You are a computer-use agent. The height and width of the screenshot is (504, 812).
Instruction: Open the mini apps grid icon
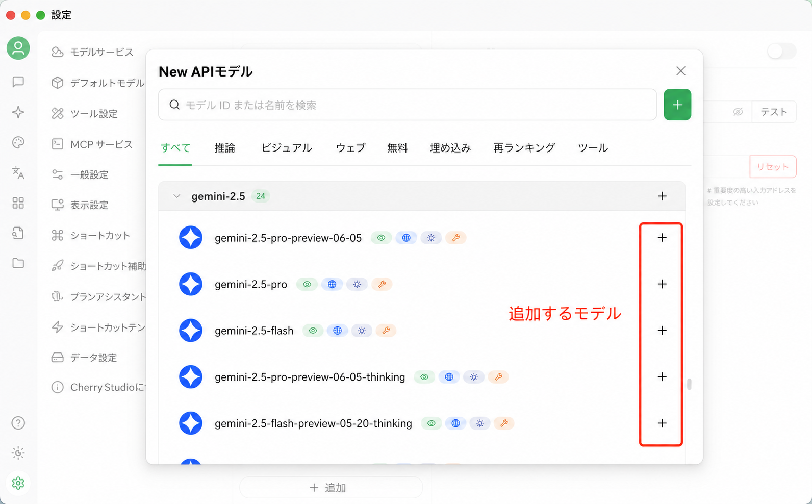[x=18, y=203]
